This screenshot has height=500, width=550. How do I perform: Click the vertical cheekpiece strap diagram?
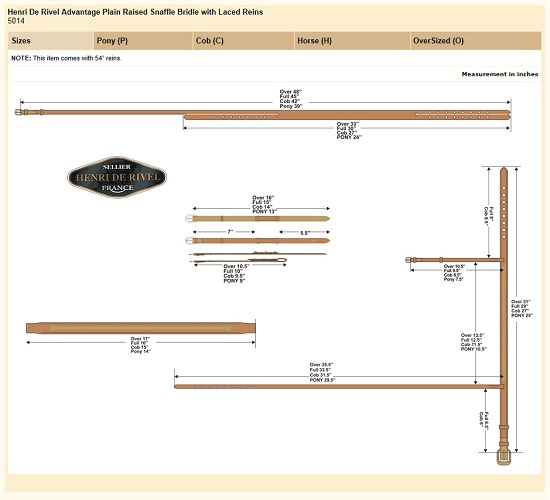point(504,316)
